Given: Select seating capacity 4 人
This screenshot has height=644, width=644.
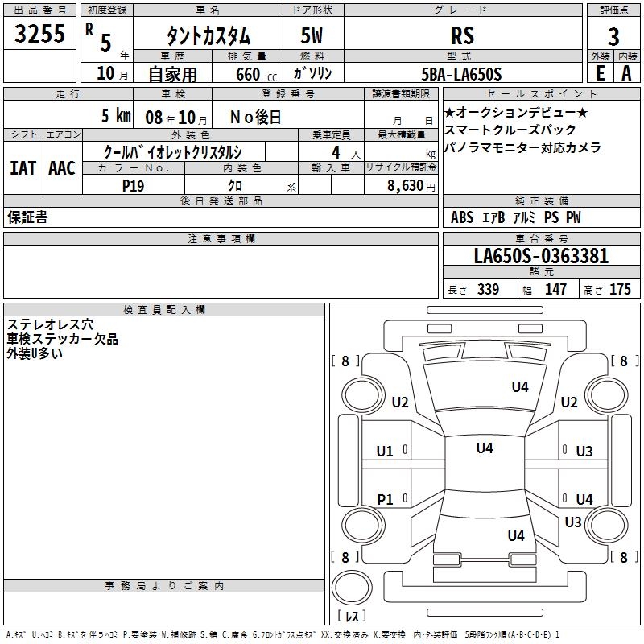Looking at the screenshot, I should pyautogui.click(x=346, y=153).
